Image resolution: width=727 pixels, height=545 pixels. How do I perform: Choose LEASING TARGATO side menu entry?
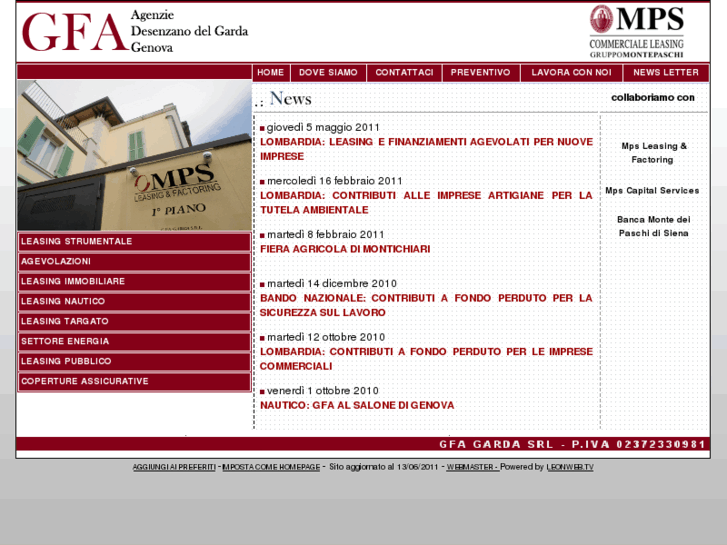point(134,321)
